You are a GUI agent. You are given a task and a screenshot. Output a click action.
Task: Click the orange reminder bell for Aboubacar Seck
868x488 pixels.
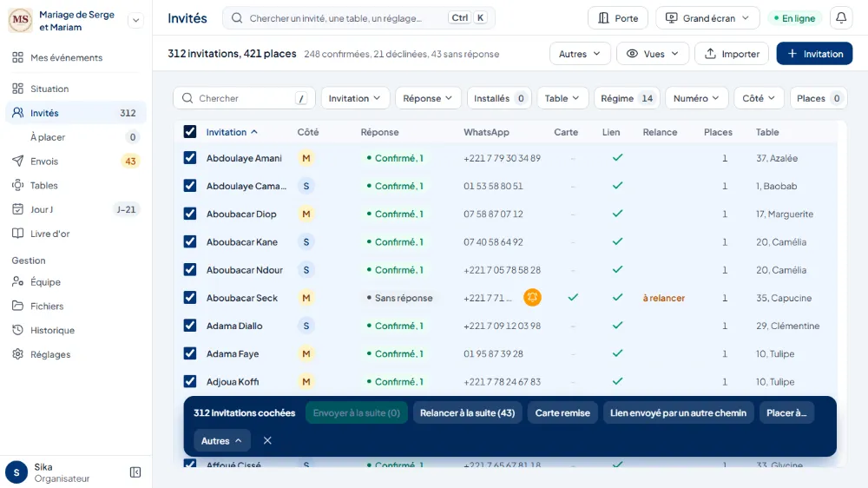point(532,298)
